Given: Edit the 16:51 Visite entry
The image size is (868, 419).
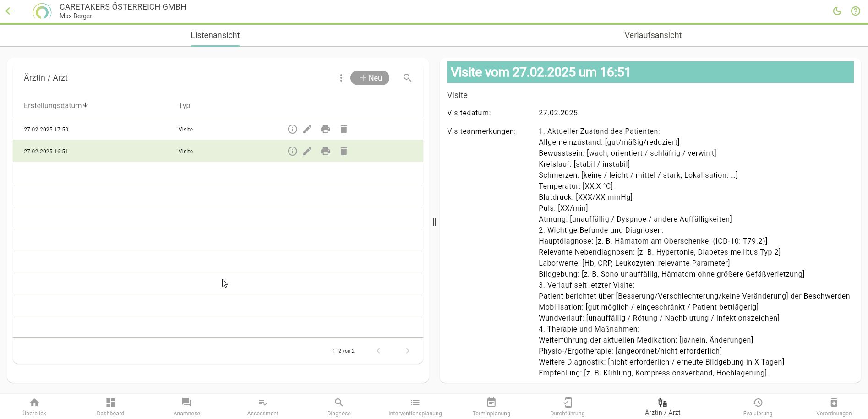Looking at the screenshot, I should [x=307, y=151].
